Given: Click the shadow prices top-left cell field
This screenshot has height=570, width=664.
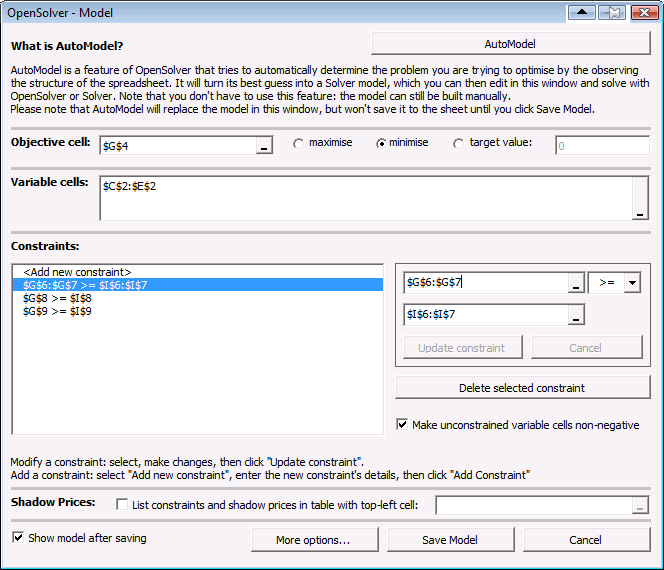Looking at the screenshot, I should (534, 505).
